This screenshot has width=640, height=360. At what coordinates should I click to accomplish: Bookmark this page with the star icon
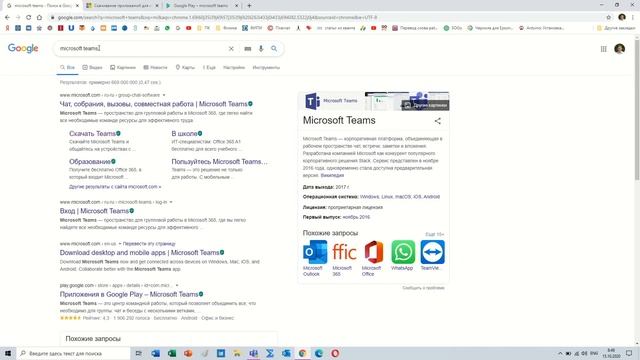(x=609, y=17)
